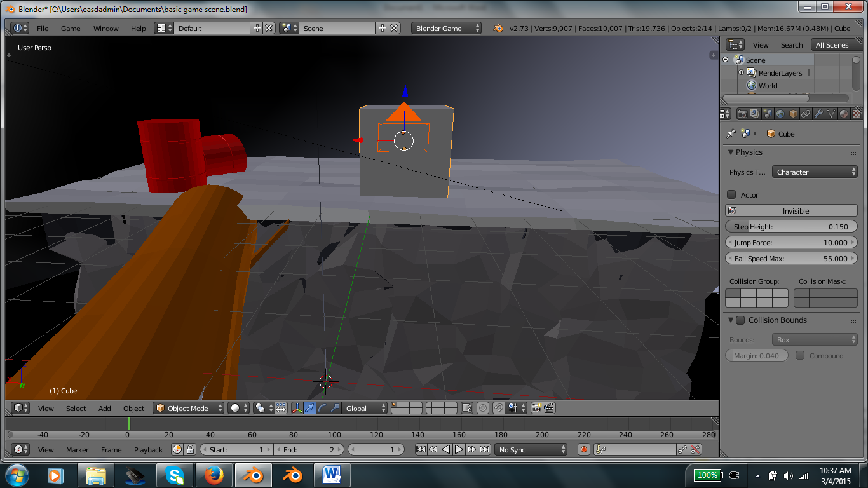Toggle the Invisible physics button
Viewport: 868px width, 488px height.
pyautogui.click(x=791, y=210)
